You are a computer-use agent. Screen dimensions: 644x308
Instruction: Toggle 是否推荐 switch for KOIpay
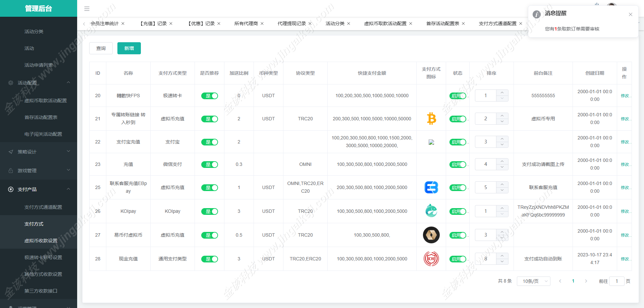(x=210, y=211)
